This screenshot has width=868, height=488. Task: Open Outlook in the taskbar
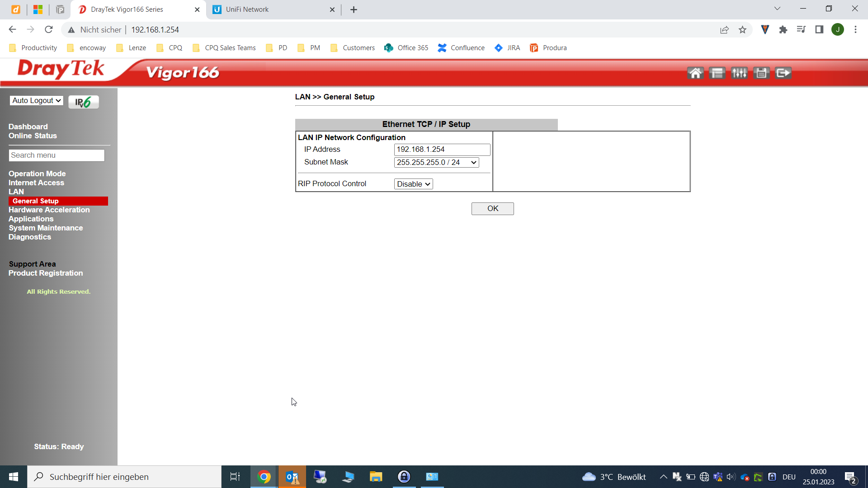point(292,477)
